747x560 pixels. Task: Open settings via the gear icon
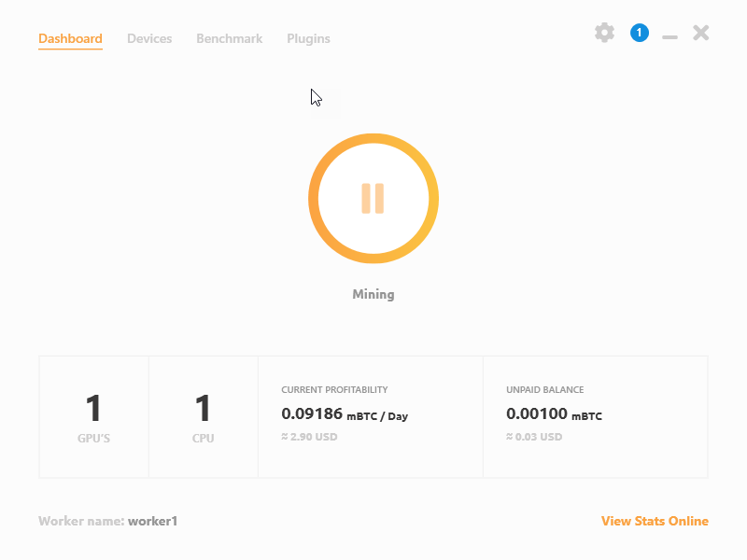[604, 33]
